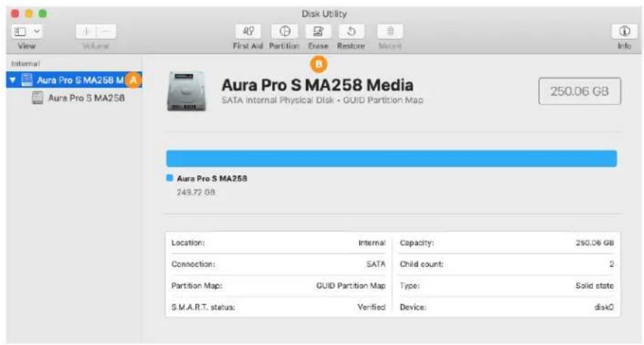Click the blue disk usage bar
The width and height of the screenshot is (644, 345).
coord(392,159)
